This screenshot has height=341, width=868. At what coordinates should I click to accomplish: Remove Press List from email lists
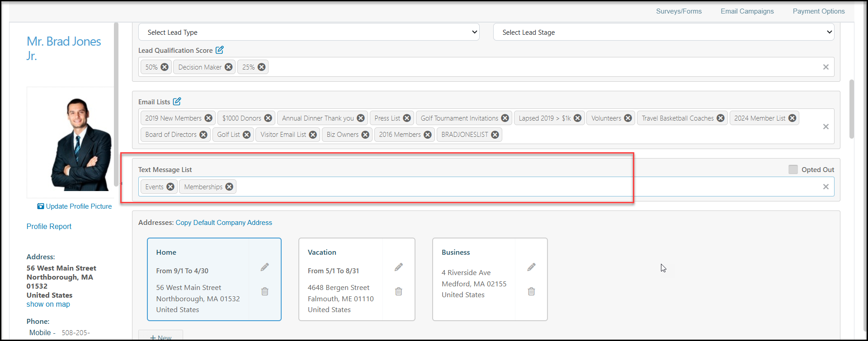[x=407, y=118]
